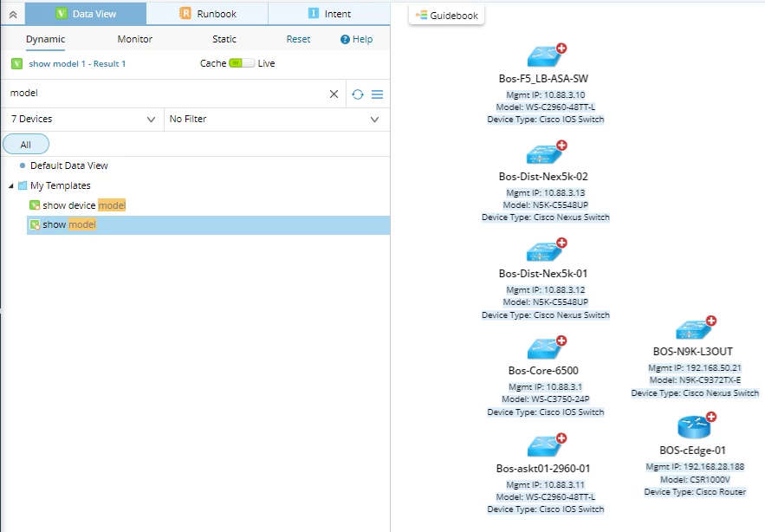The height and width of the screenshot is (532, 765).
Task: Select the Dynamic sub-tab
Action: tap(45, 39)
